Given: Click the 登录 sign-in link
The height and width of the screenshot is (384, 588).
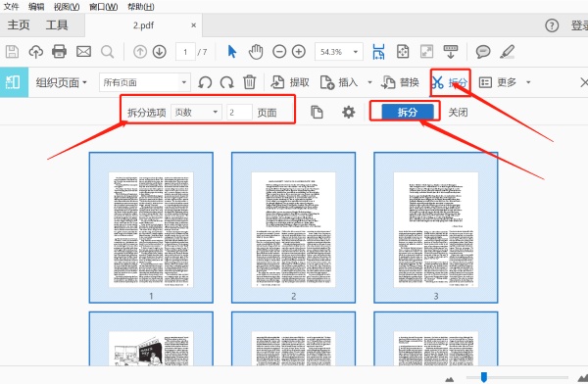Looking at the screenshot, I should coord(579,25).
